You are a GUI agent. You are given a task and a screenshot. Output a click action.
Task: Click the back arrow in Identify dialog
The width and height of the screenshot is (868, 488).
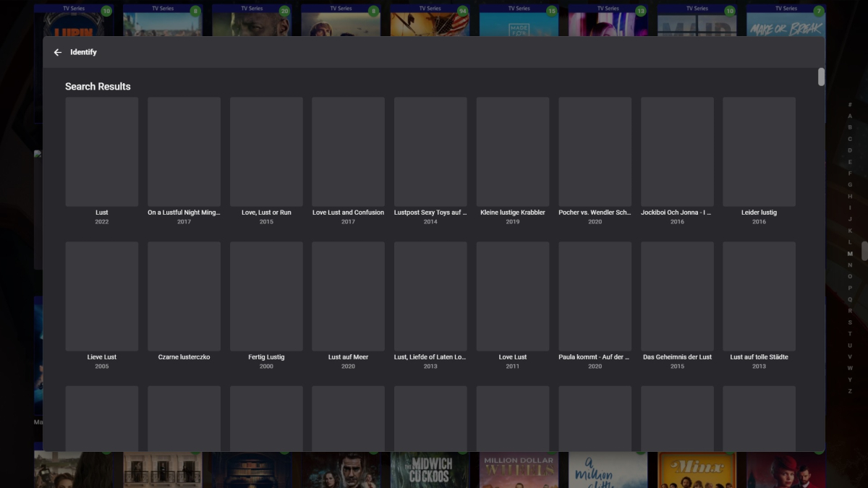tap(58, 52)
